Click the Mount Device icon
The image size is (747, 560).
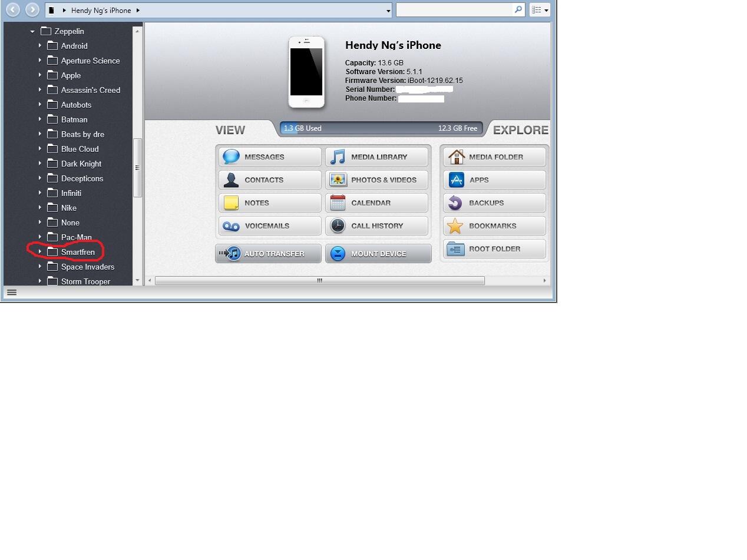tap(338, 253)
